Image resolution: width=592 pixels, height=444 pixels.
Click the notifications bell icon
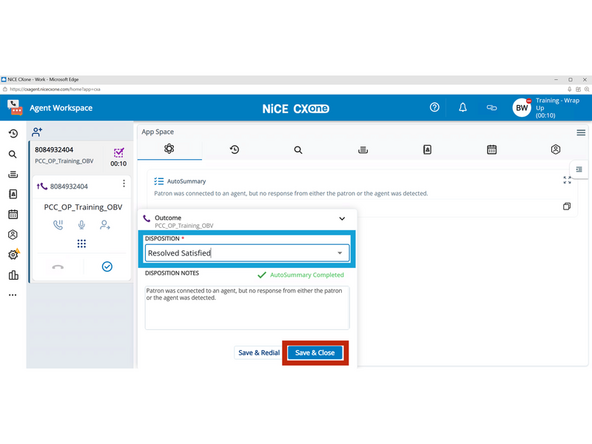(462, 108)
